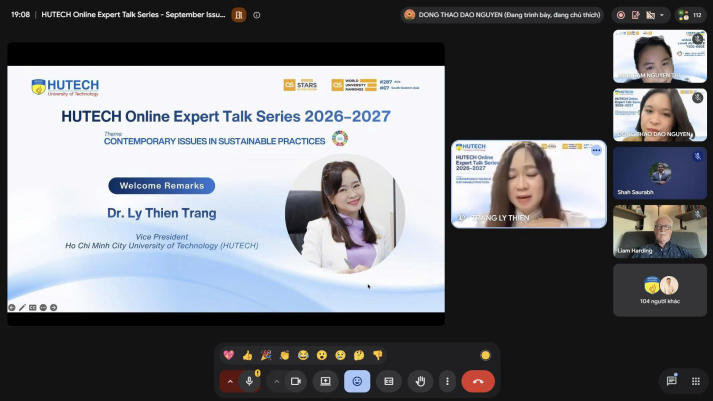Screen dimensions: 713x401
Task: Click the orange company badge icon
Action: (239, 15)
